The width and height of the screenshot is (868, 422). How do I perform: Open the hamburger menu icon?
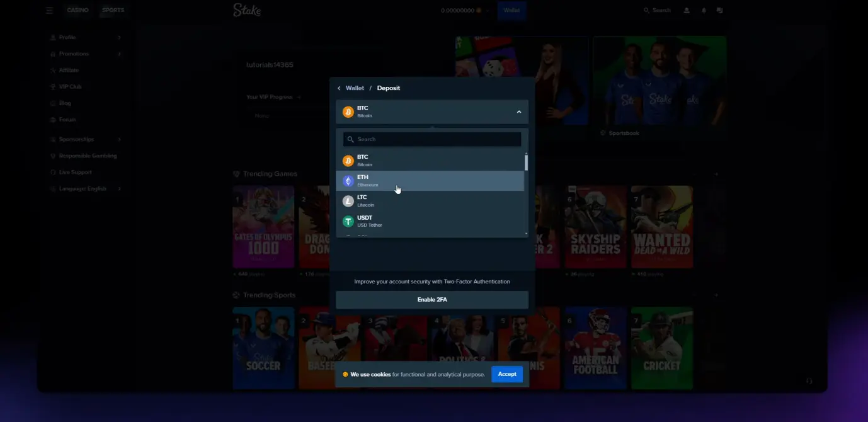click(49, 11)
